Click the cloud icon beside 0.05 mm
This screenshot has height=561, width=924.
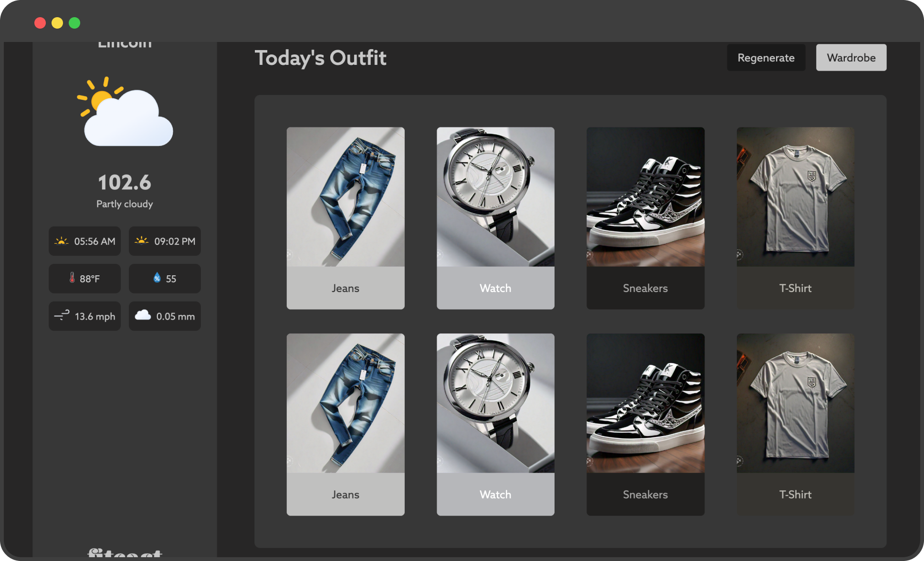click(x=143, y=315)
